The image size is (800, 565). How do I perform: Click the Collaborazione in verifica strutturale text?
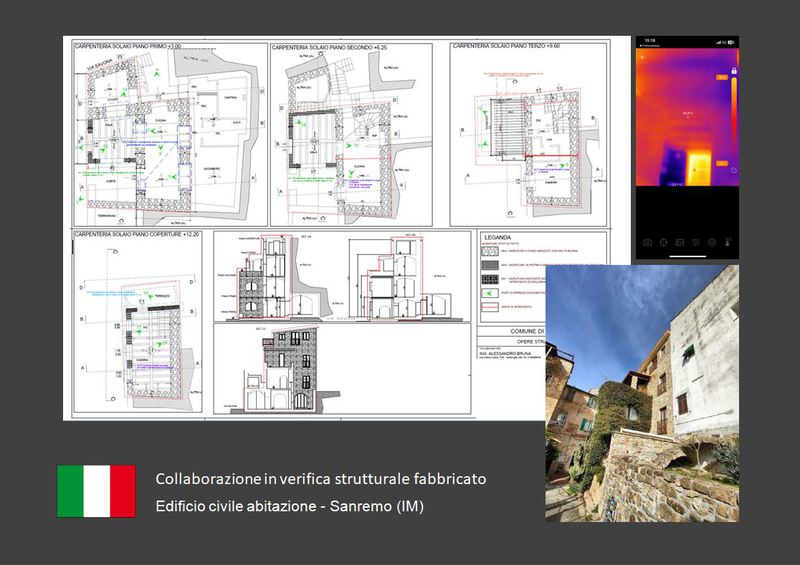pos(320,479)
